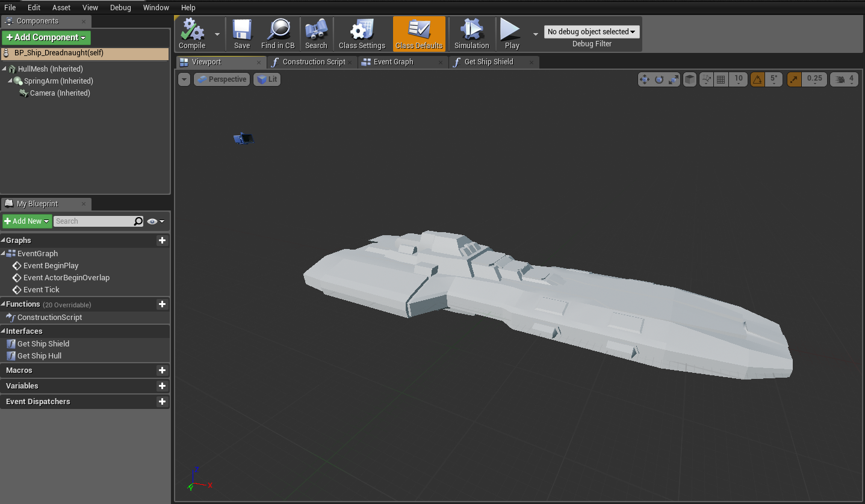Open rotation snap 5° dropdown
Viewport: 865px width, 504px height.
pyautogui.click(x=774, y=79)
